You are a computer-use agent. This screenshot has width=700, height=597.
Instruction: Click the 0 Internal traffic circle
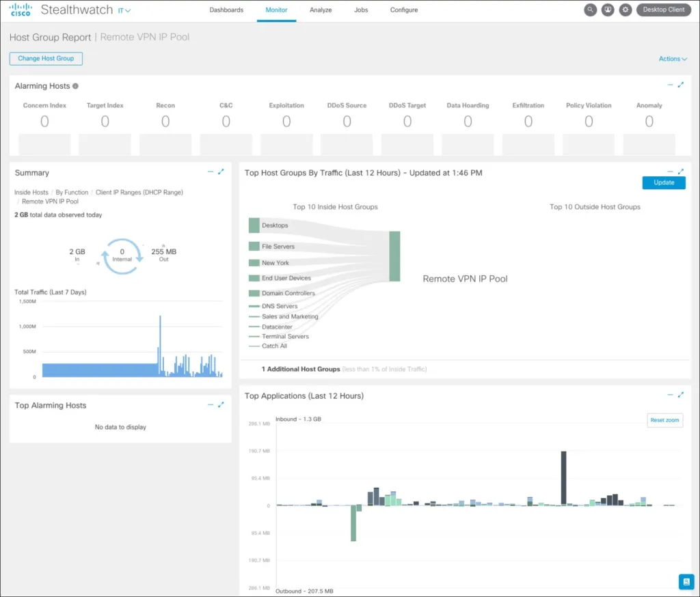[x=122, y=255]
